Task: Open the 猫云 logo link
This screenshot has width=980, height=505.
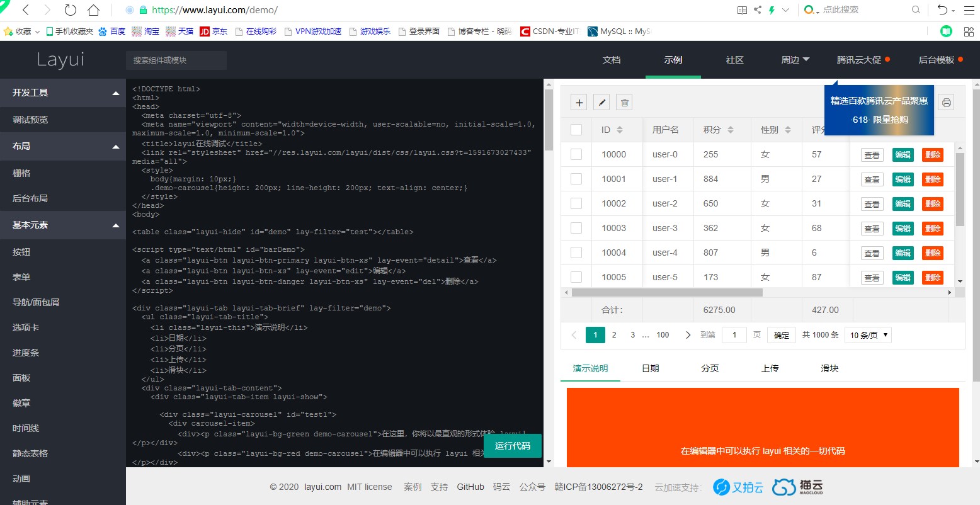Action: pos(797,487)
